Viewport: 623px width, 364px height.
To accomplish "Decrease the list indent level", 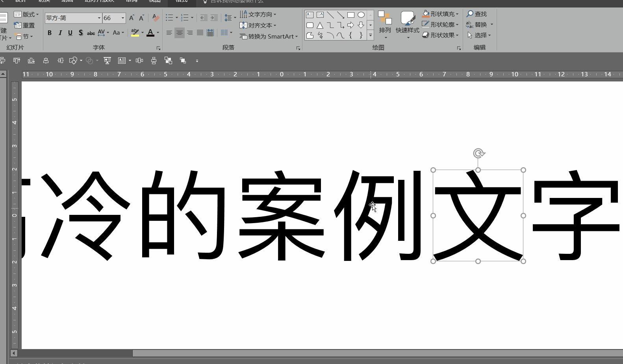I will [x=204, y=18].
